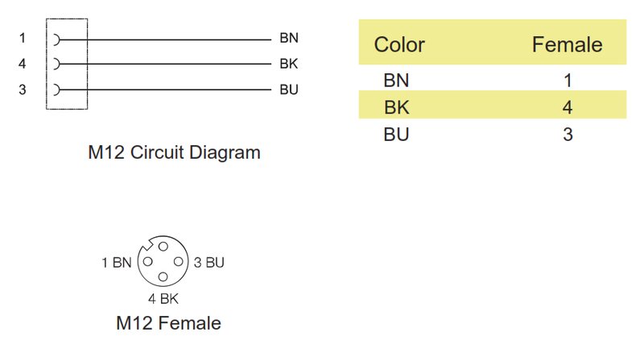Click the pin 1 socket contact symbol
This screenshot has height=353, width=644.
pyautogui.click(x=56, y=38)
